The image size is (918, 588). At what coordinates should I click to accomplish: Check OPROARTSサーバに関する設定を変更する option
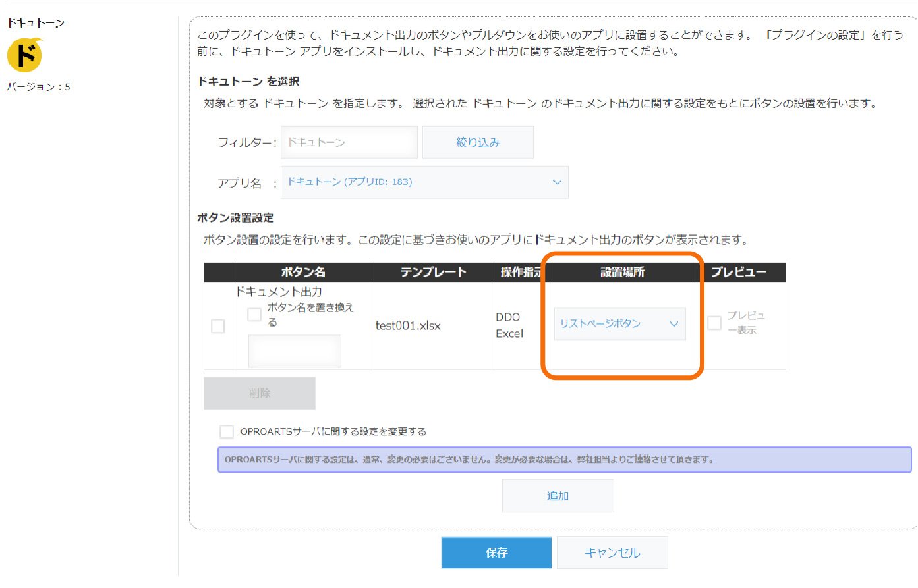[x=227, y=432]
